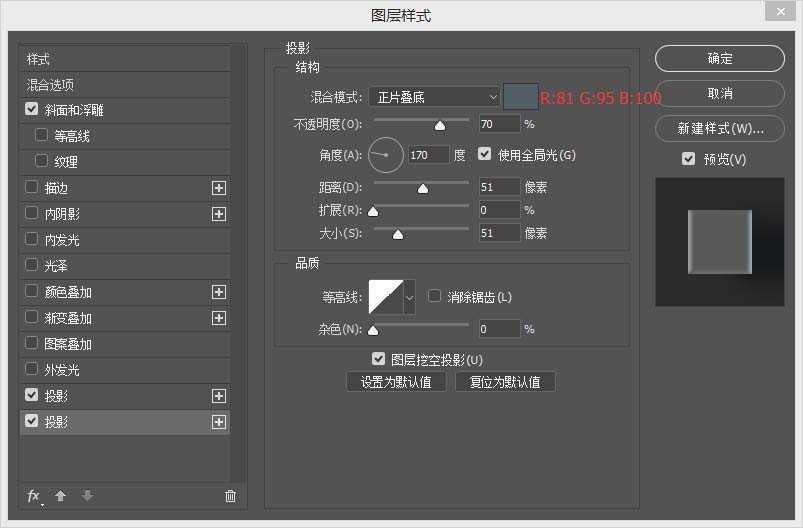Delete effect using the trash icon
The height and width of the screenshot is (528, 803).
(x=230, y=496)
